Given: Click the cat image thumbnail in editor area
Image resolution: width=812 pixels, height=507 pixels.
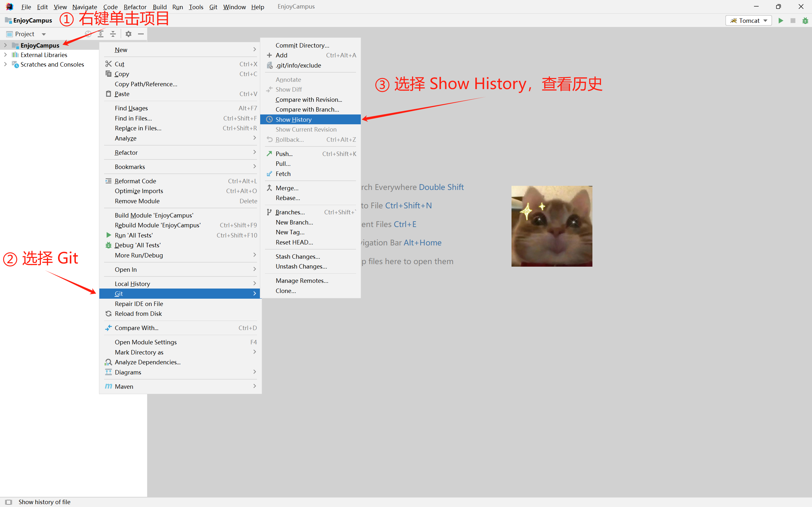Looking at the screenshot, I should click(x=551, y=226).
